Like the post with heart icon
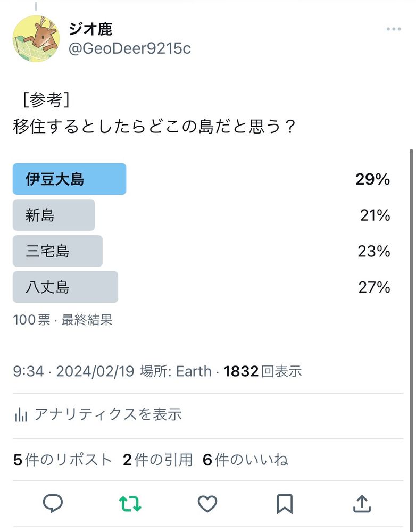The height and width of the screenshot is (532, 416). [x=207, y=503]
